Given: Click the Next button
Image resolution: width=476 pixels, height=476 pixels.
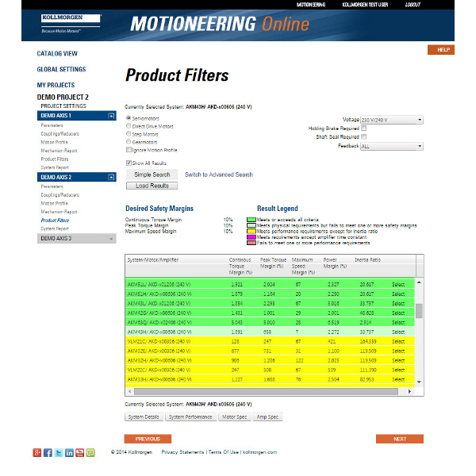Looking at the screenshot, I should click(x=400, y=439).
